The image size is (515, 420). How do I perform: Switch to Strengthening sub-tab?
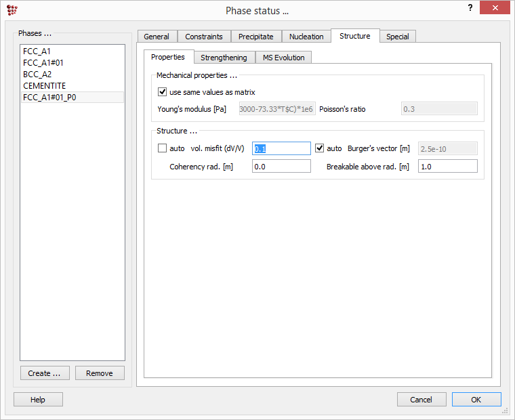[224, 58]
